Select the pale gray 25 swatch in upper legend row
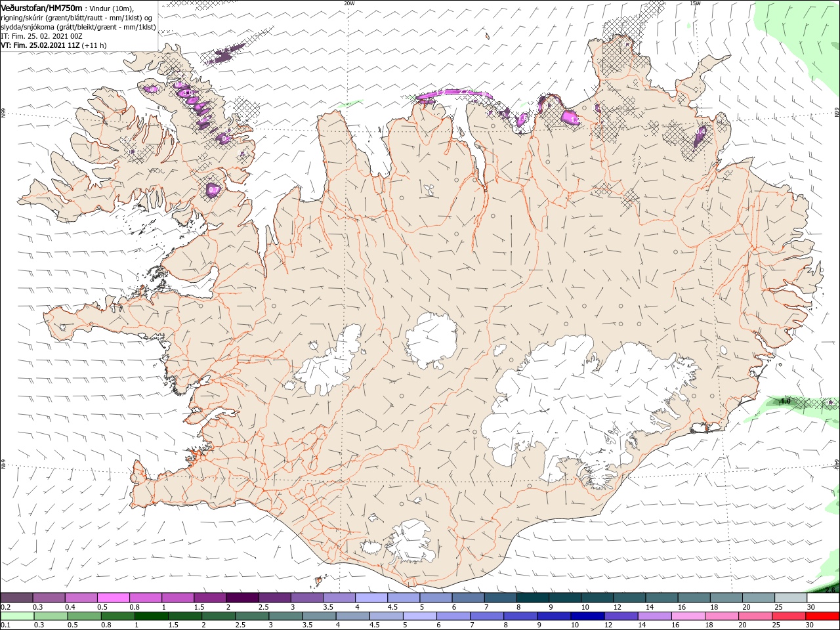This screenshot has width=840, height=630. [790, 598]
